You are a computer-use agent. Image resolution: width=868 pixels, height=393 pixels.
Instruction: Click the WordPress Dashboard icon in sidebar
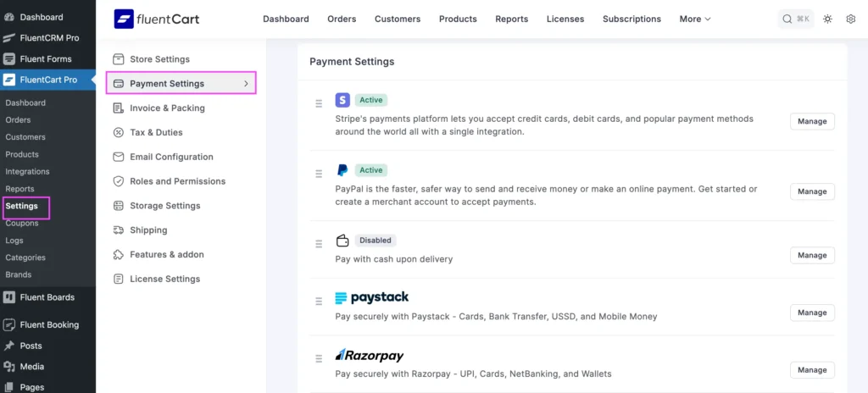tap(8, 17)
